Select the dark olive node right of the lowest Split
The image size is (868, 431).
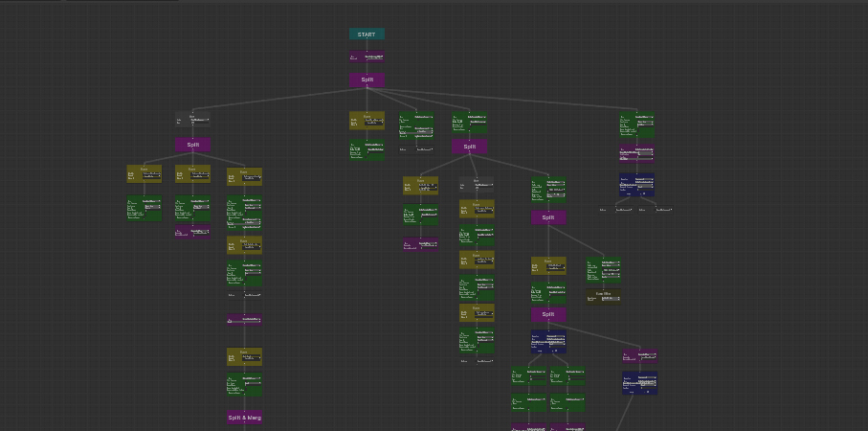pyautogui.click(x=603, y=296)
